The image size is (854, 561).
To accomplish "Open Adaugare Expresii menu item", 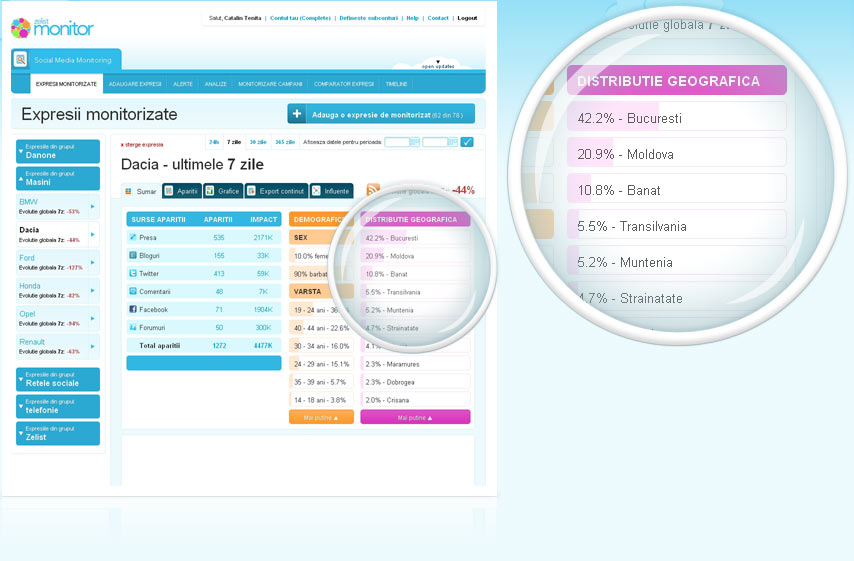I will tap(135, 84).
